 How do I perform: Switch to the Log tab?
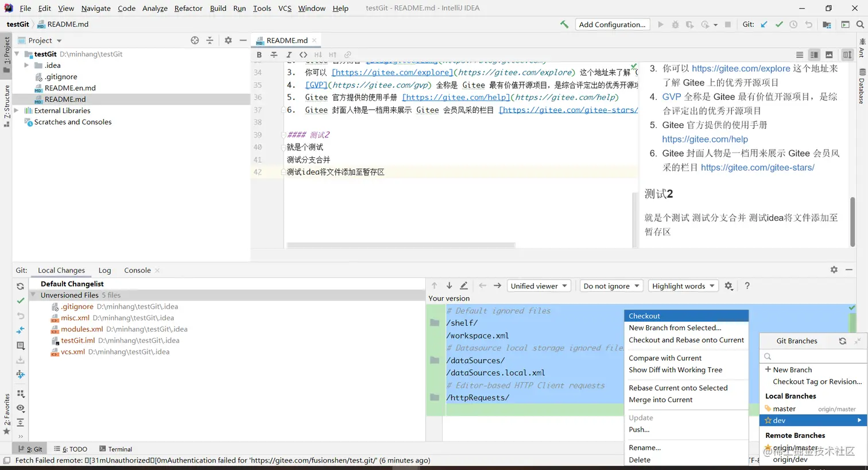pos(104,270)
